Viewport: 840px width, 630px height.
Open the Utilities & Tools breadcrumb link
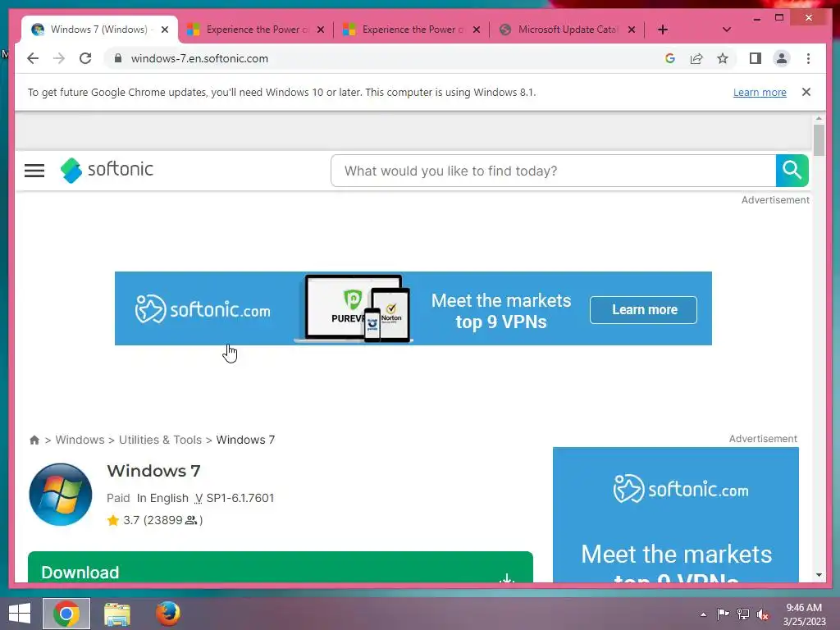160,440
